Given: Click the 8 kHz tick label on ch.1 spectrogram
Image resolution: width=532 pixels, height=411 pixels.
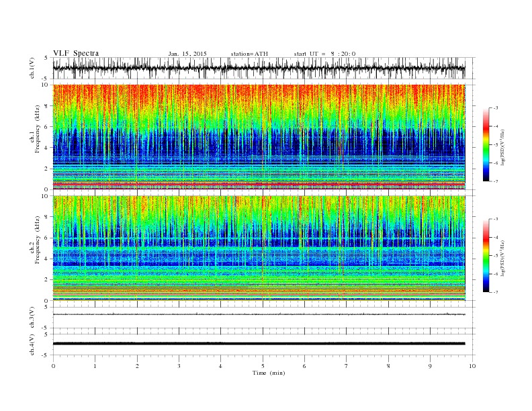Looking at the screenshot, I should coord(47,106).
